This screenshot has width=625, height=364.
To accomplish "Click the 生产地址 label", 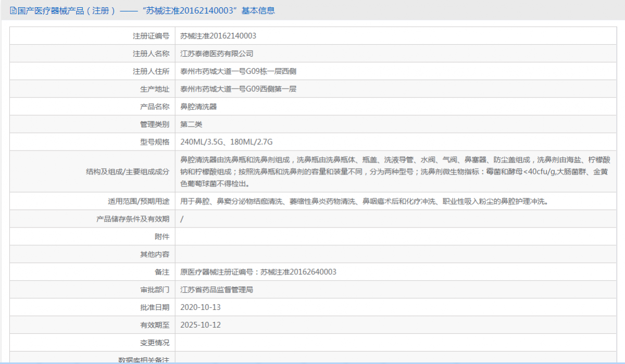I will click(155, 89).
